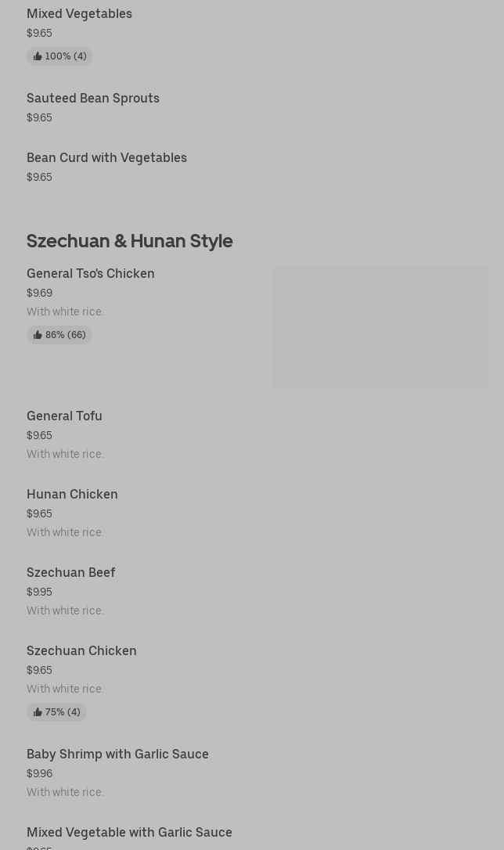This screenshot has width=504, height=850.
Task: Open the Mixed Vegetables menu item
Action: point(79,13)
